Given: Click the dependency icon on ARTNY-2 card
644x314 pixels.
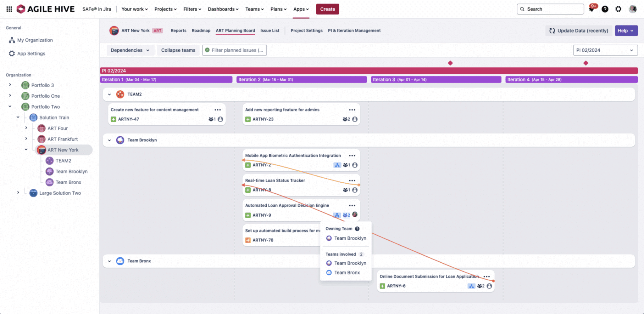Looking at the screenshot, I should pos(337,165).
